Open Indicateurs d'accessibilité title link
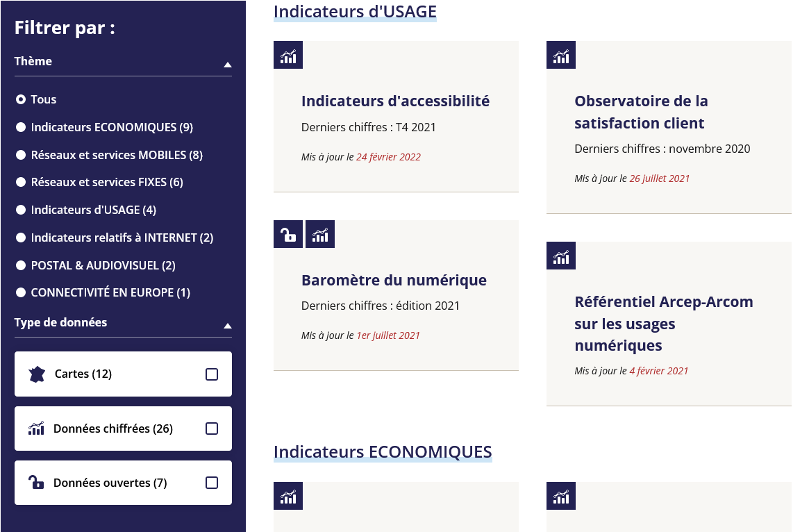The image size is (809, 532). point(395,101)
